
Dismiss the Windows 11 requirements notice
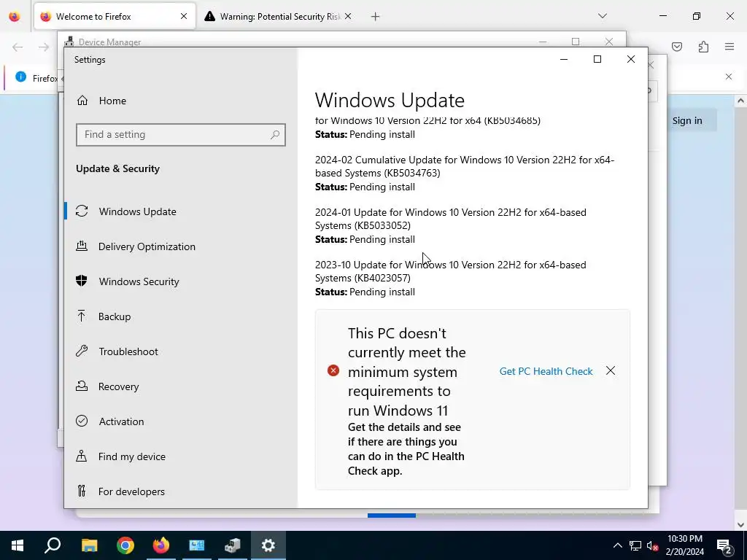[x=611, y=370]
